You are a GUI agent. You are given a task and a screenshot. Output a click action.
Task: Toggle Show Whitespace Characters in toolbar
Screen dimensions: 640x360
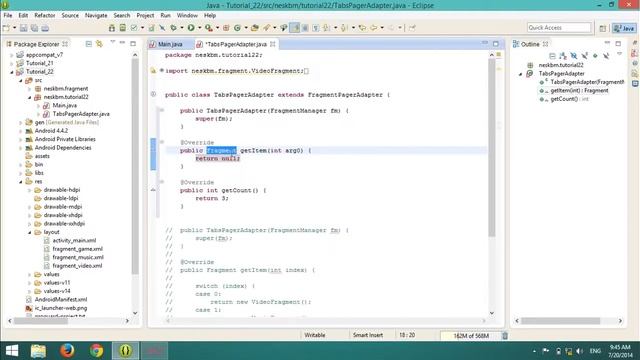(316, 28)
